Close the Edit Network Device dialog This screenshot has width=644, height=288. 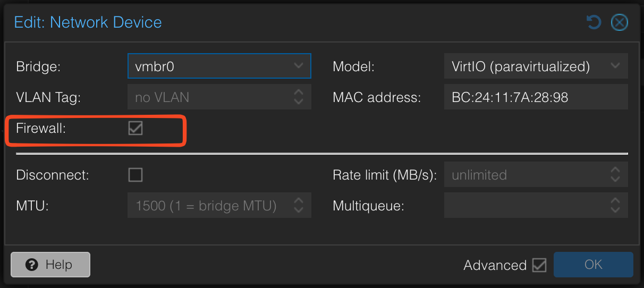point(619,22)
